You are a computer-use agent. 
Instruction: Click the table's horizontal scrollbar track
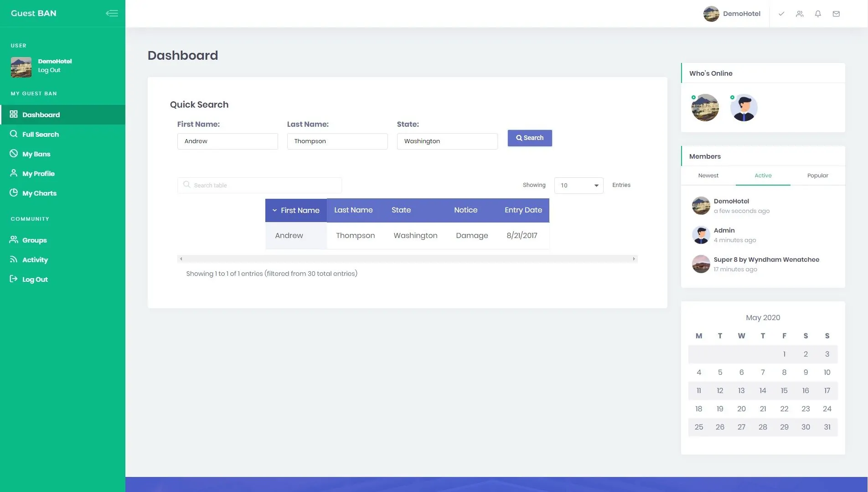(407, 259)
